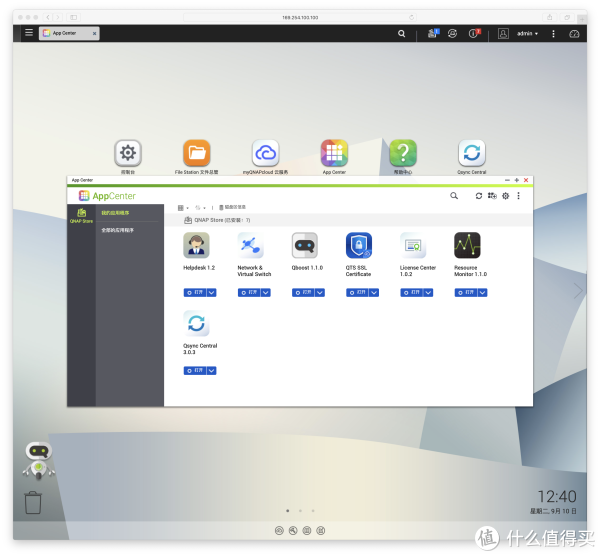Click the Resource Monitor 1.1.0 icon
This screenshot has width=600, height=556.
click(467, 245)
